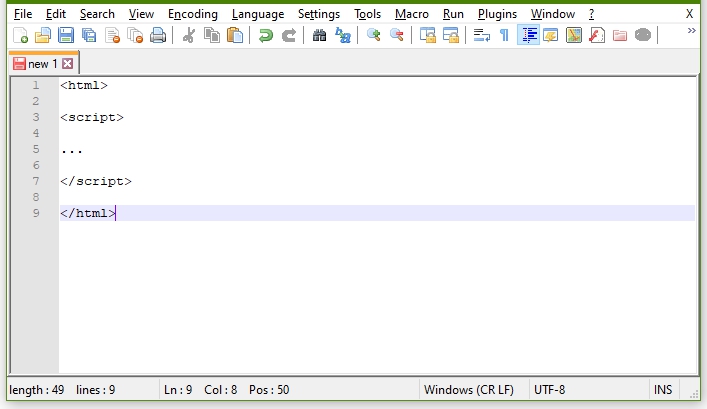Undo the last action via green arrow
Viewport: 707px width, 409px height.
(266, 35)
